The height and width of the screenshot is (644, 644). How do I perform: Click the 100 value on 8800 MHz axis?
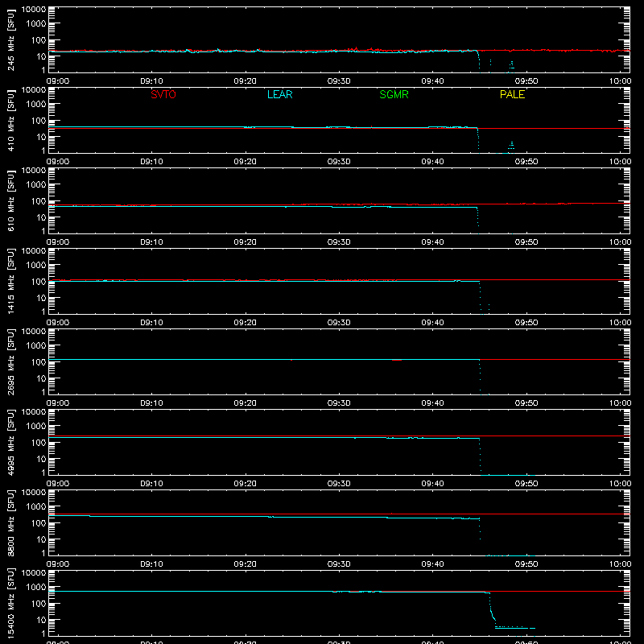point(39,523)
